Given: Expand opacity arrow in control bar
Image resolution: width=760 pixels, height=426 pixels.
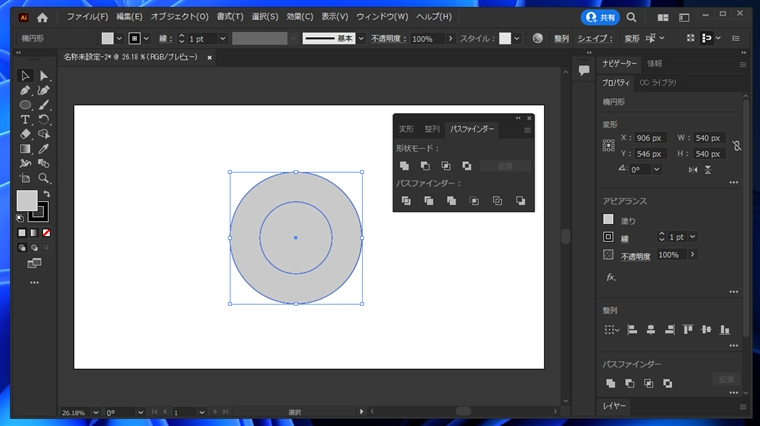Looking at the screenshot, I should pos(451,39).
